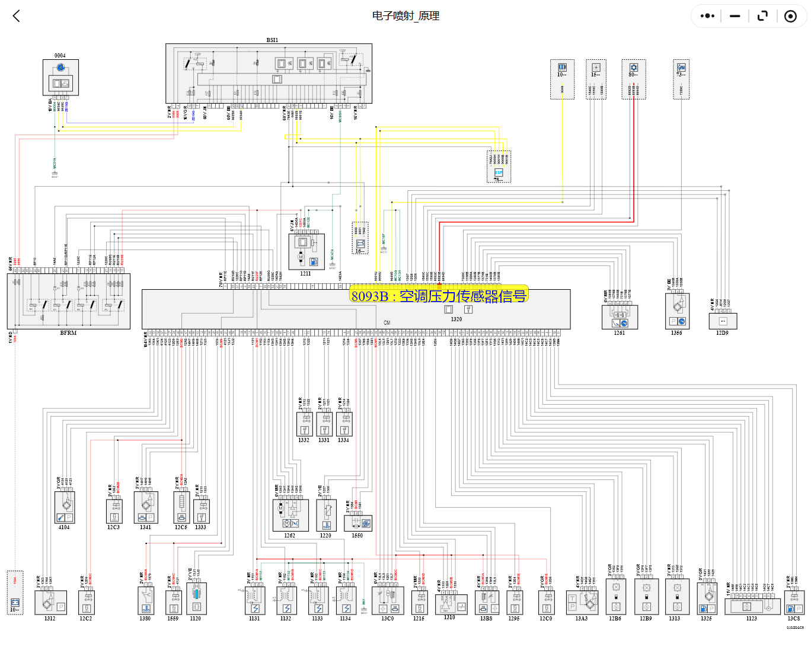
Task: Click the connector icon above component 10--
Action: (562, 67)
